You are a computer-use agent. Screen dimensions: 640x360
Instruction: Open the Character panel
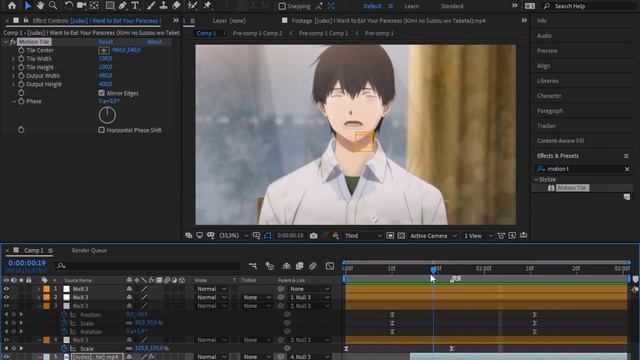(549, 96)
